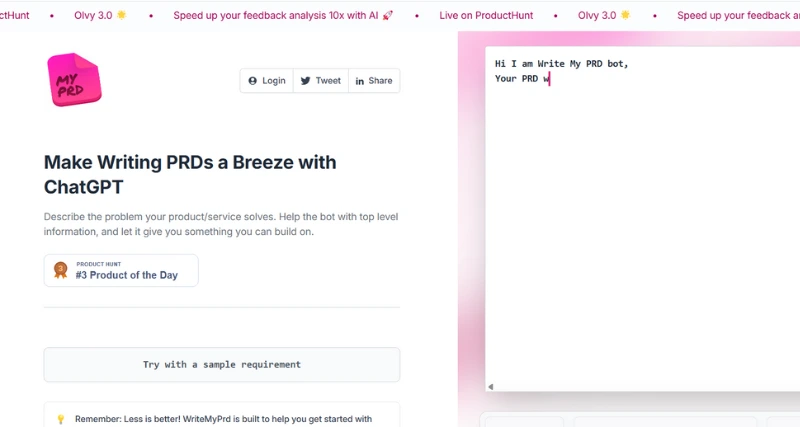800x427 pixels.
Task: Click the LinkedIn icon beside Share
Action: click(359, 81)
